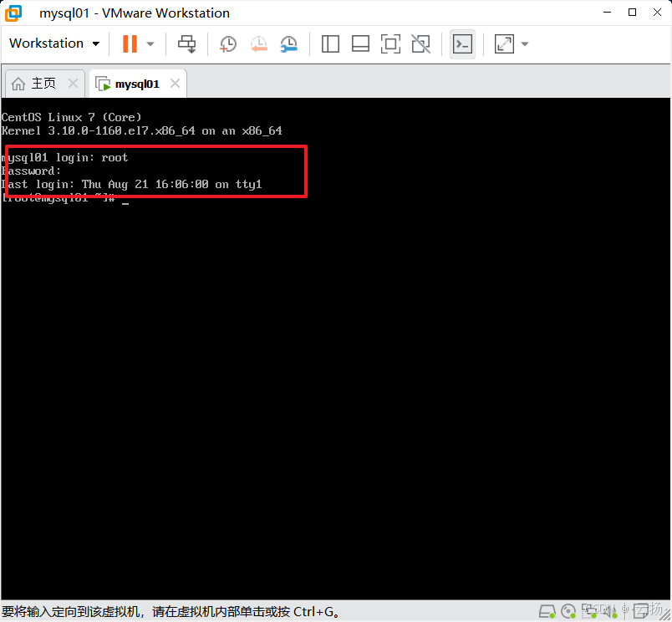The width and height of the screenshot is (672, 622).
Task: Click the CD/DVD drive status icon
Action: tap(568, 611)
